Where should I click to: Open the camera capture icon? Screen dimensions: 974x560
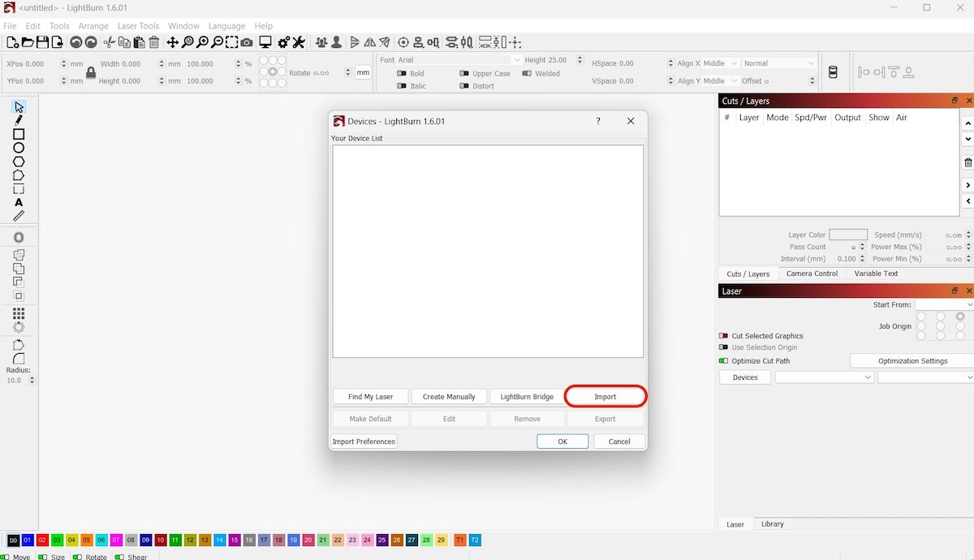click(x=247, y=42)
